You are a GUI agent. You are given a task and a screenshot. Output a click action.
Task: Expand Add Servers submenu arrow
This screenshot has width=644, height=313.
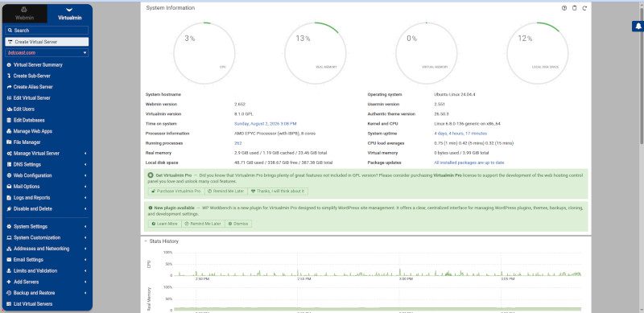[85, 282]
